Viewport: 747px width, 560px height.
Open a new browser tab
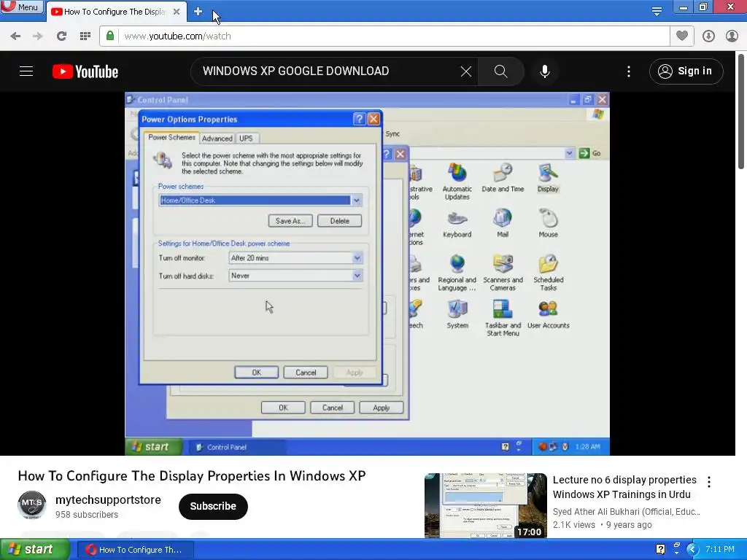[198, 12]
